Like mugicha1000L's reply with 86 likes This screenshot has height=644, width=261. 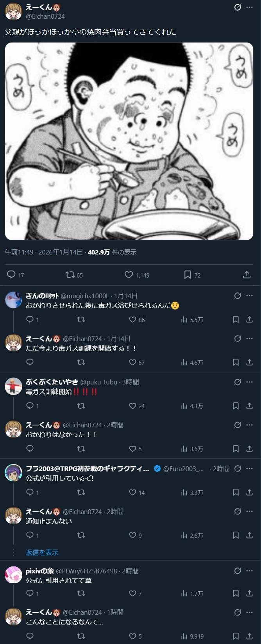pyautogui.click(x=137, y=320)
